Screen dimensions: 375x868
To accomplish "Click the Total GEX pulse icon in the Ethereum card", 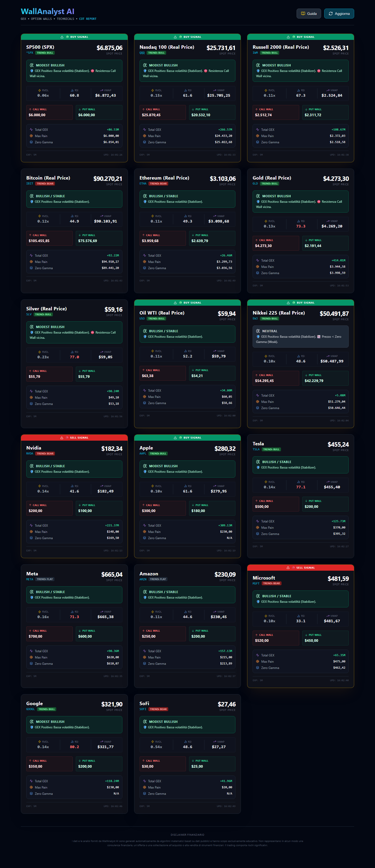I will [145, 255].
